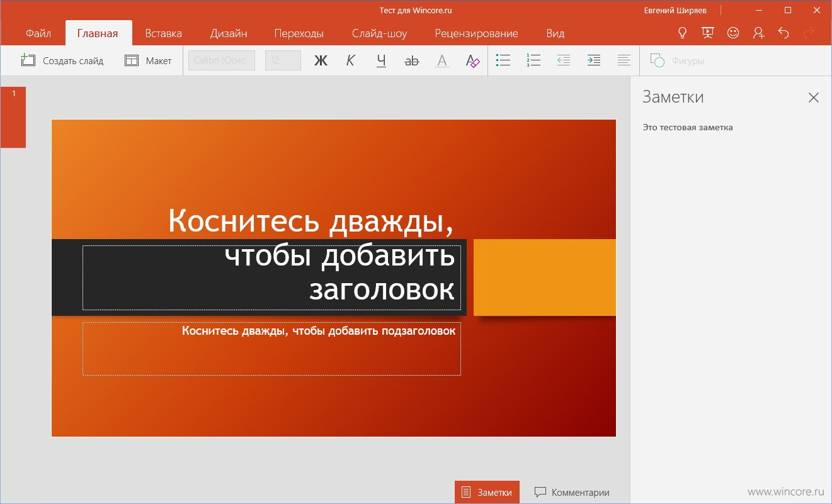Click the clear formatting eraser icon
The image size is (832, 504).
[x=472, y=61]
